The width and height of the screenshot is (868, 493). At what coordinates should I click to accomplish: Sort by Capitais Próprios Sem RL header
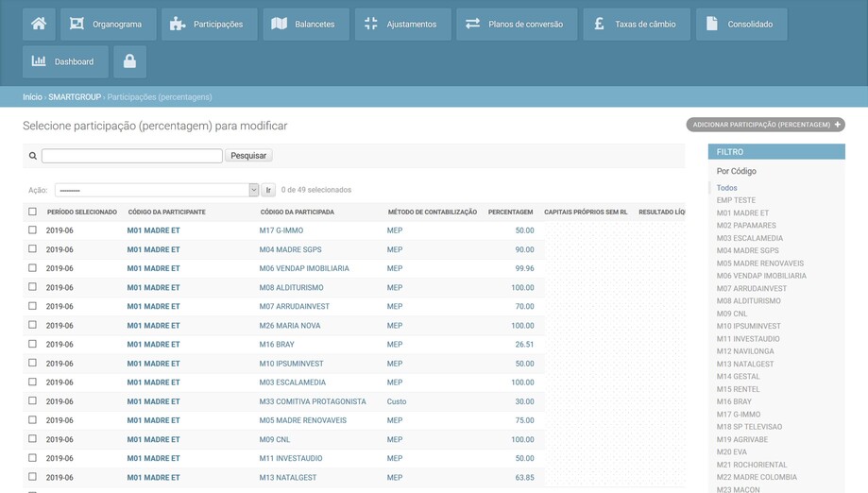586,212
